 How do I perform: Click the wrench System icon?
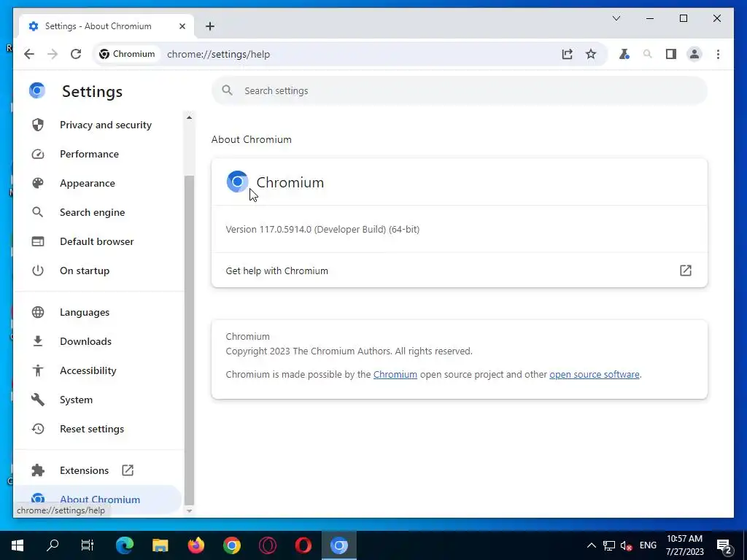tap(38, 400)
